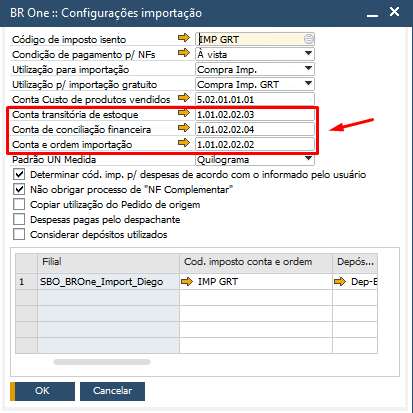Click the horizontal scrollbar under the grid

click(102, 362)
